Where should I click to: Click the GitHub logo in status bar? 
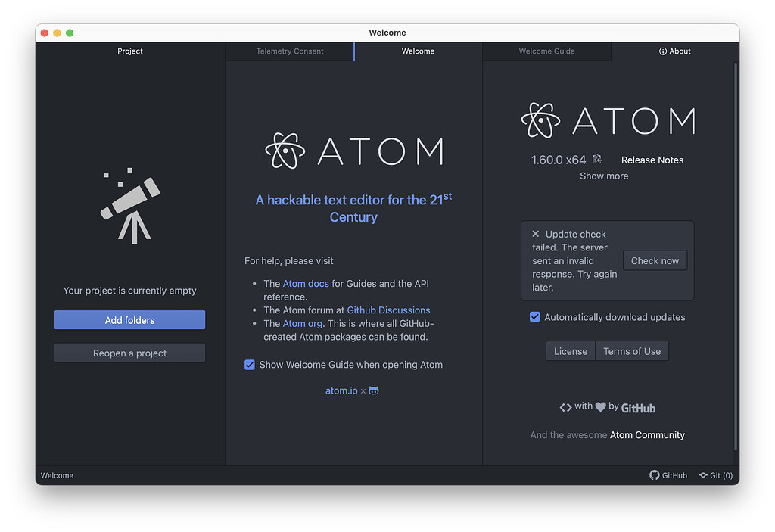coord(655,475)
